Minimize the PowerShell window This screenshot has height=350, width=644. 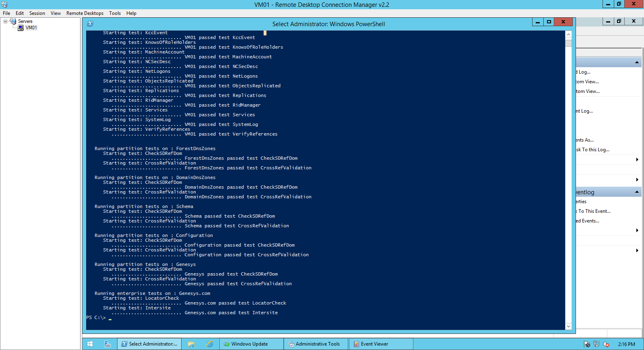[x=537, y=22]
